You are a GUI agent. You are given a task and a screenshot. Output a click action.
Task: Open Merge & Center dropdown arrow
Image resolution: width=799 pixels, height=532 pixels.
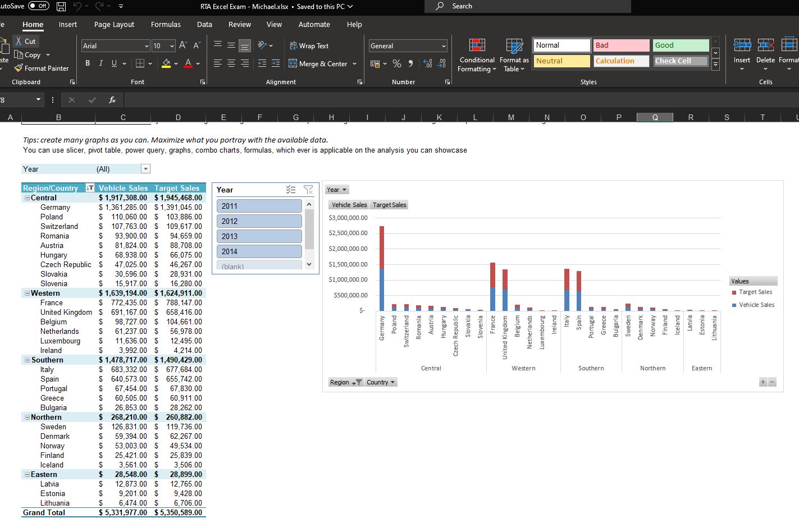[x=355, y=64]
